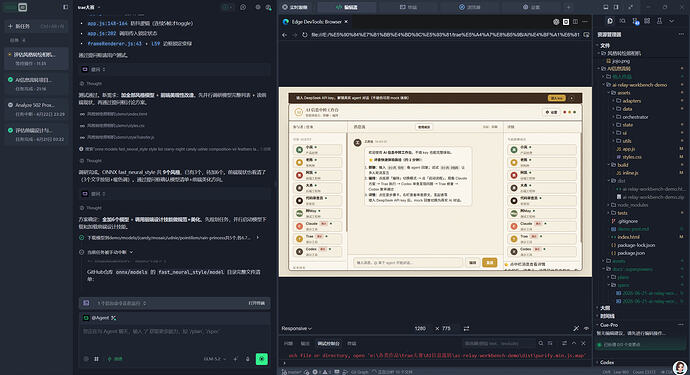
Task: Click the microphone icon in chat input
Action: [247, 359]
